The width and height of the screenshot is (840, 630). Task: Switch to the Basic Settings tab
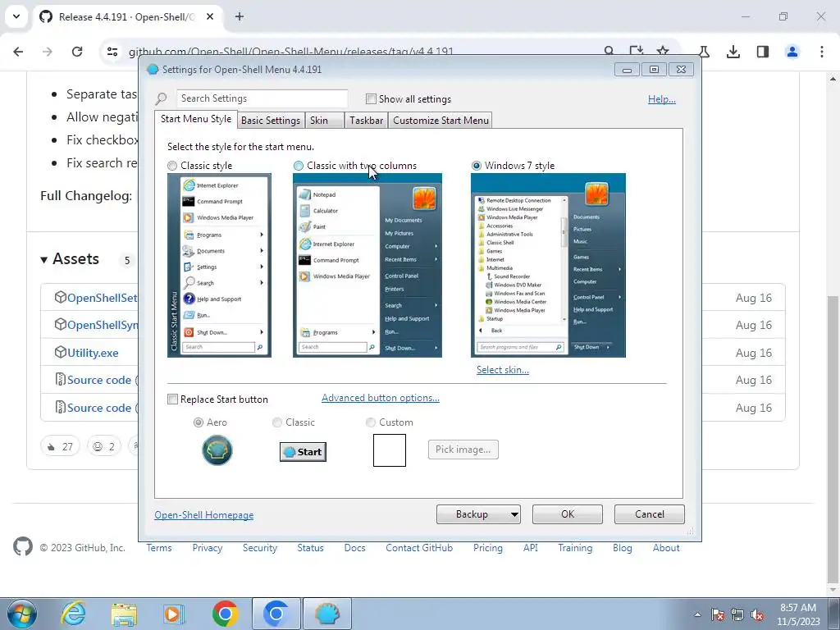[x=271, y=121]
